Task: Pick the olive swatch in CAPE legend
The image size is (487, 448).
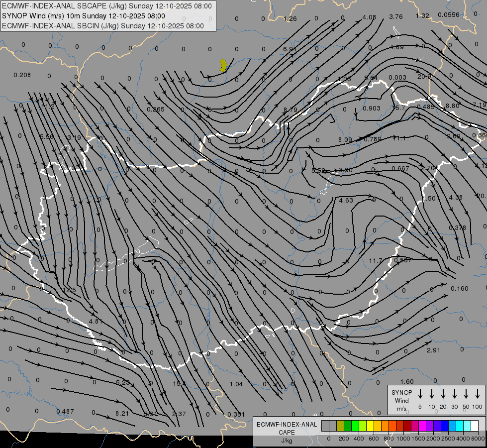Action: (340, 426)
